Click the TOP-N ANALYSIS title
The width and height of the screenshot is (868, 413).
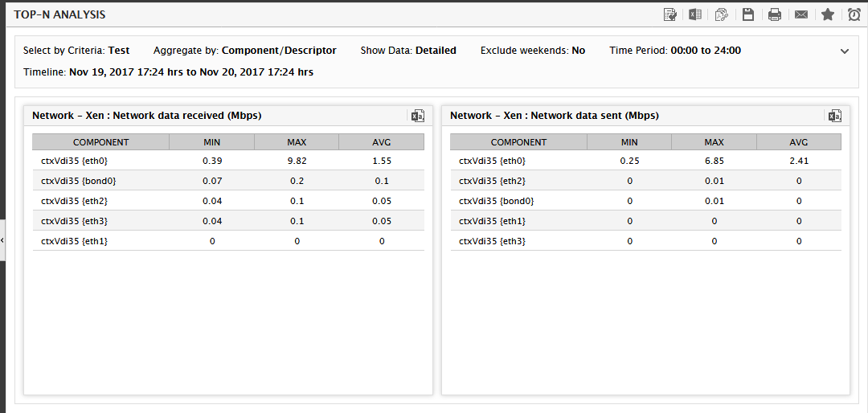[x=59, y=15]
